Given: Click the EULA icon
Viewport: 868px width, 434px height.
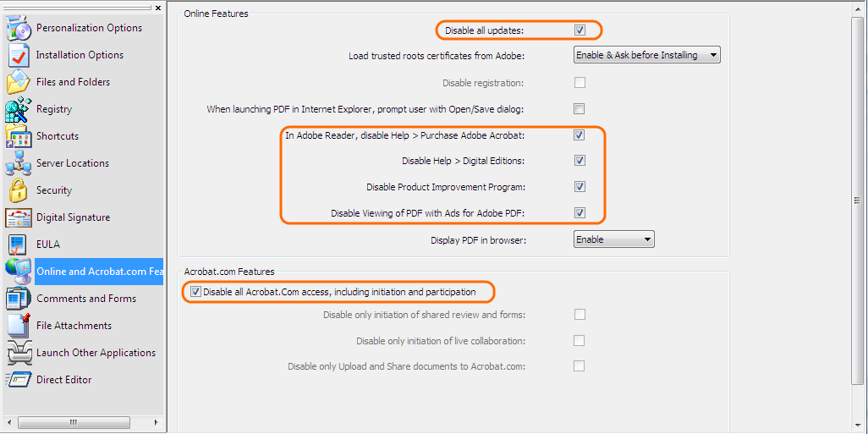Looking at the screenshot, I should 19,244.
